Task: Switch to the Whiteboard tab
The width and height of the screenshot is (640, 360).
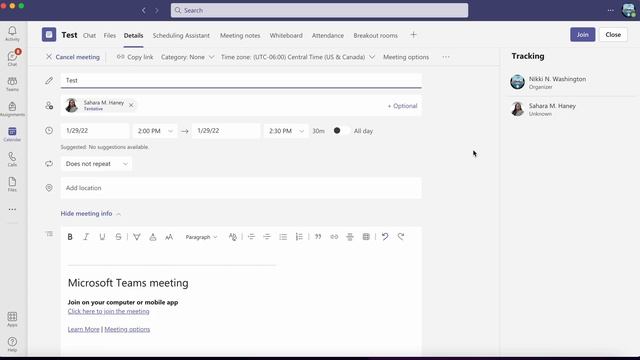Action: (x=286, y=36)
